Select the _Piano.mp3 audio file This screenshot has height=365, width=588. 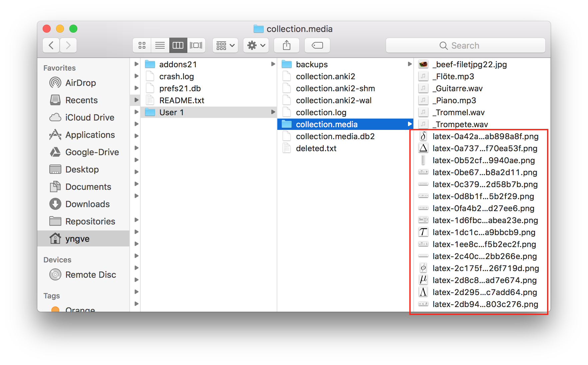click(x=482, y=100)
